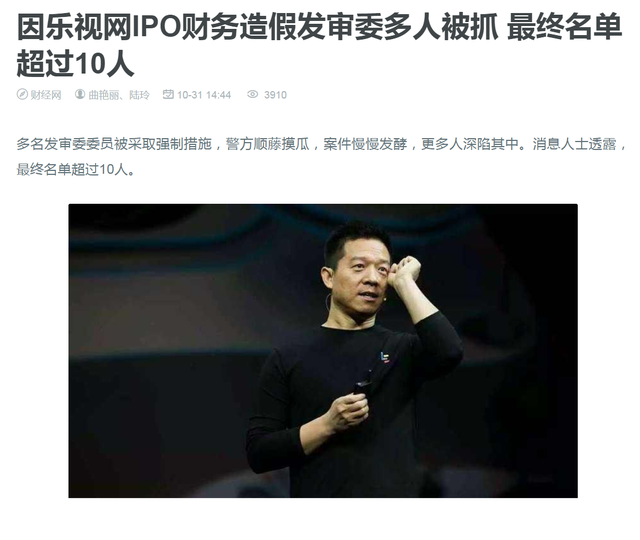Click the calendar icon before 10-31 14:44
Image resolution: width=640 pixels, height=540 pixels.
pos(168,95)
